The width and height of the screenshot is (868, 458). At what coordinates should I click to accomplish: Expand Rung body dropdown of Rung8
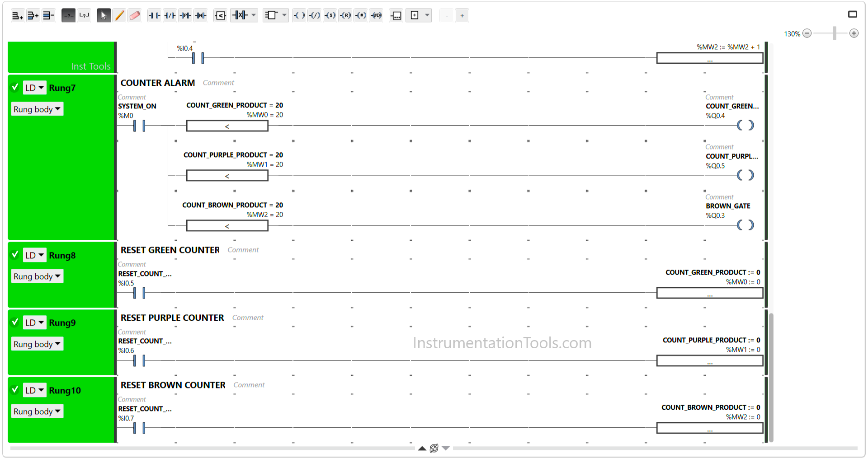(37, 276)
